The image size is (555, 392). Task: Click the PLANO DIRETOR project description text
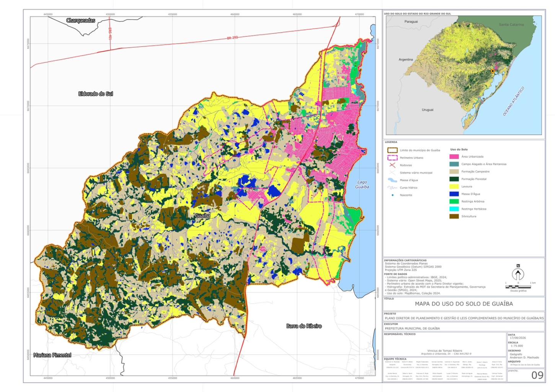[x=464, y=318]
